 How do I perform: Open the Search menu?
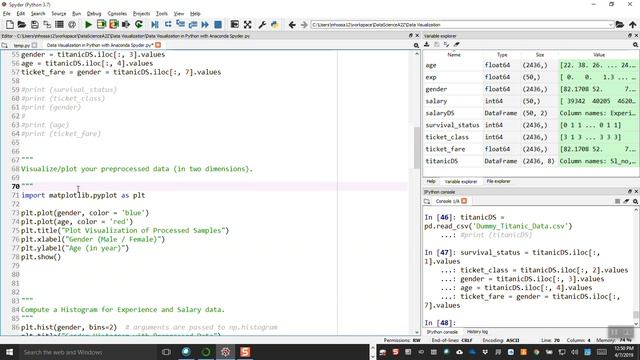38,13
